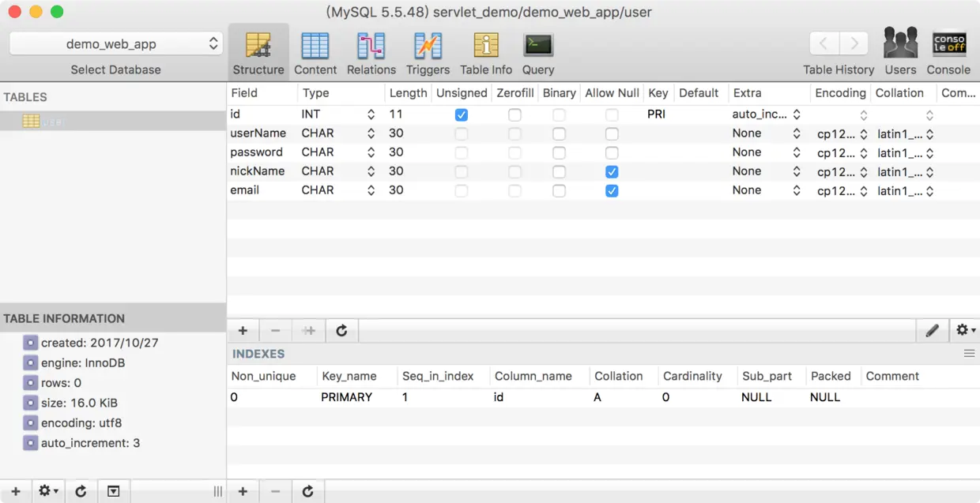
Task: Open the Users manager
Action: pos(900,53)
